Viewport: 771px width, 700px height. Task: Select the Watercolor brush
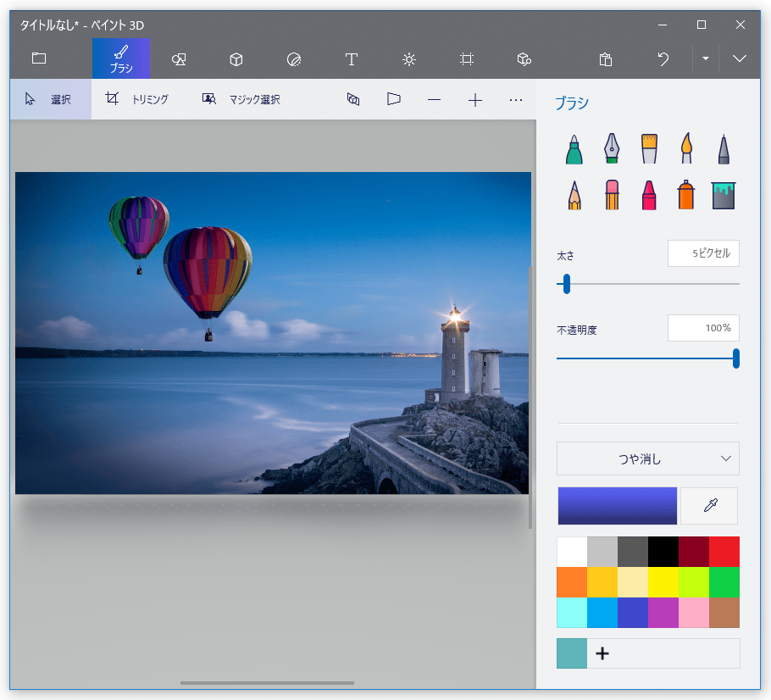(x=686, y=148)
